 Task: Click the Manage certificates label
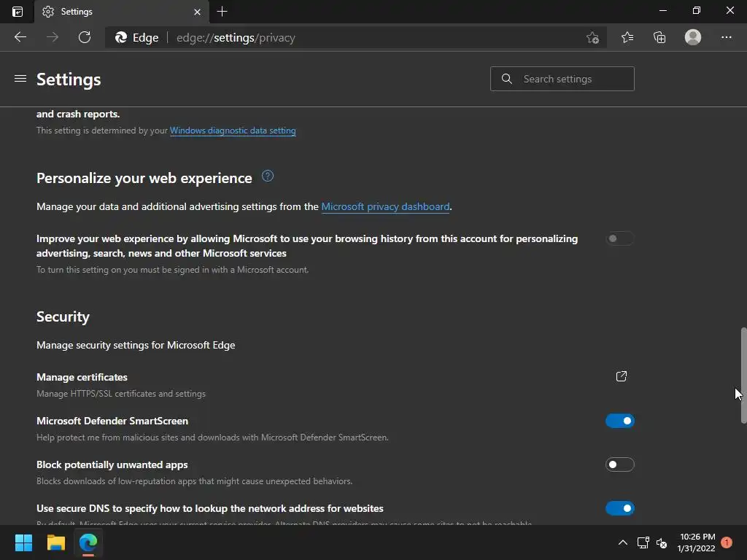(82, 377)
